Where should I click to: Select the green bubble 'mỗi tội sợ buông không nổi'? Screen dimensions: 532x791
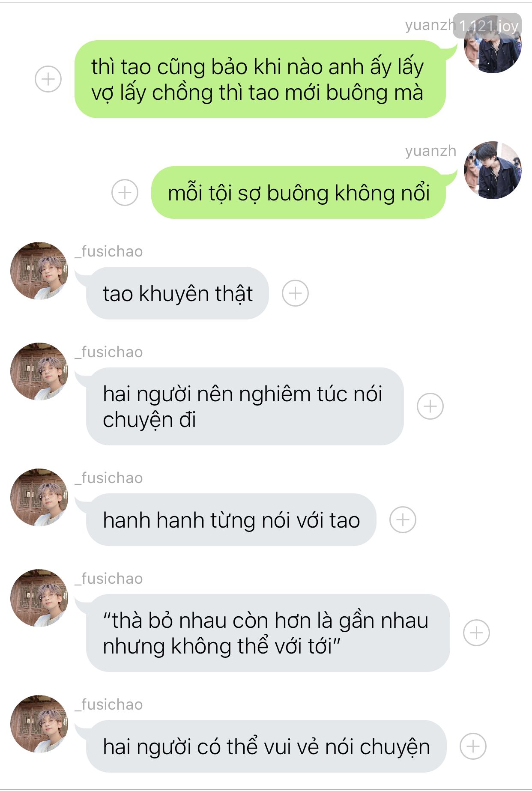[x=299, y=193]
